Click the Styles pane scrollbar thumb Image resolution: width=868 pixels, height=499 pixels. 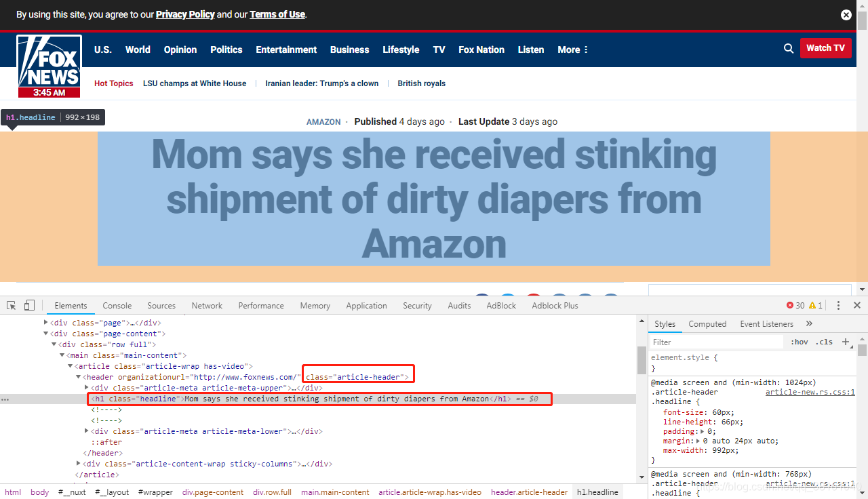pos(862,351)
